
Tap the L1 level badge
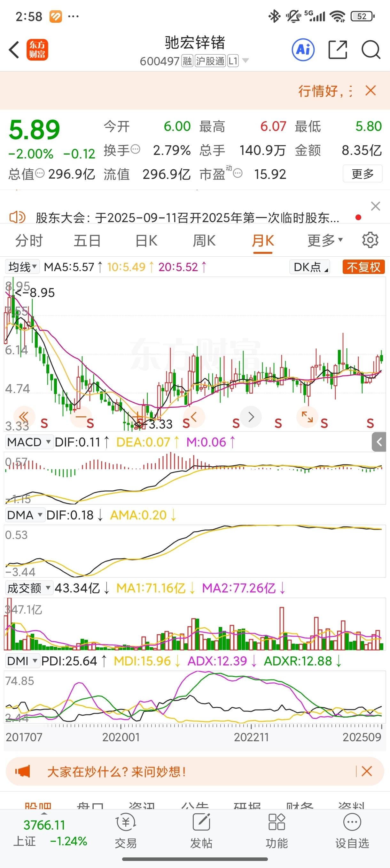(233, 61)
